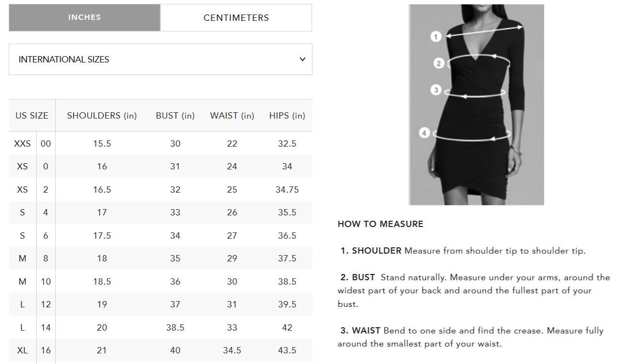Click circle marker 4 at the hips

tap(424, 133)
